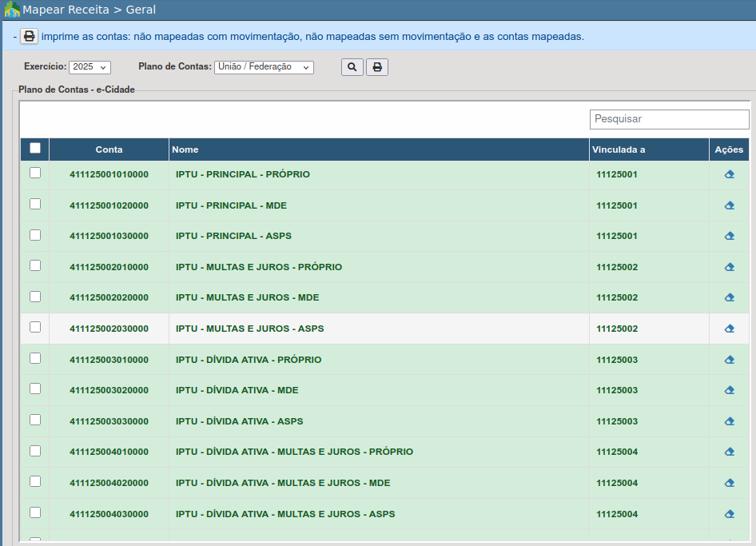This screenshot has height=546, width=756.
Task: Erase mapping for IPTU - PRINCIPAL - MDE
Action: [729, 205]
